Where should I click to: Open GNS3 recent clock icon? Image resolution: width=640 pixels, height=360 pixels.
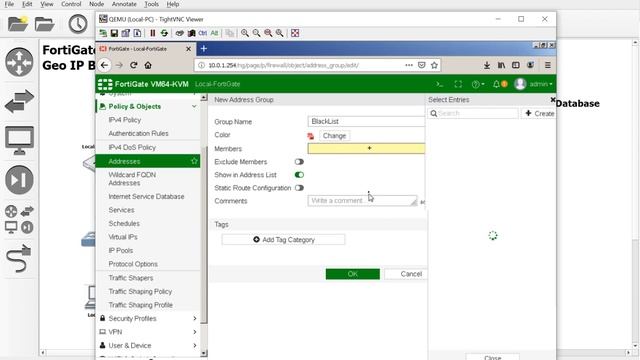coord(78,24)
